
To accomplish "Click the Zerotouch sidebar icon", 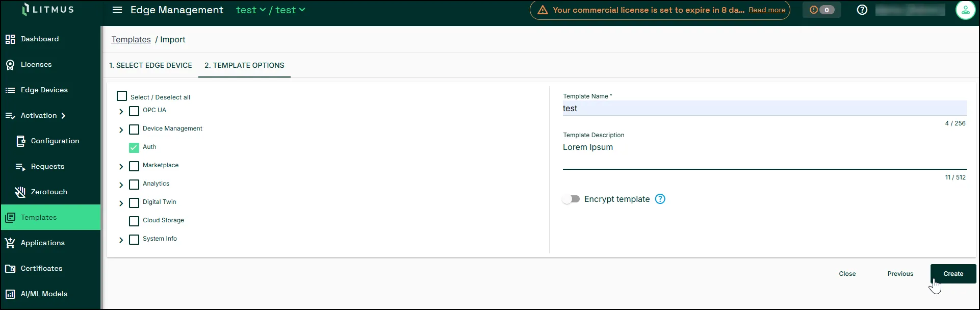I will click(20, 192).
